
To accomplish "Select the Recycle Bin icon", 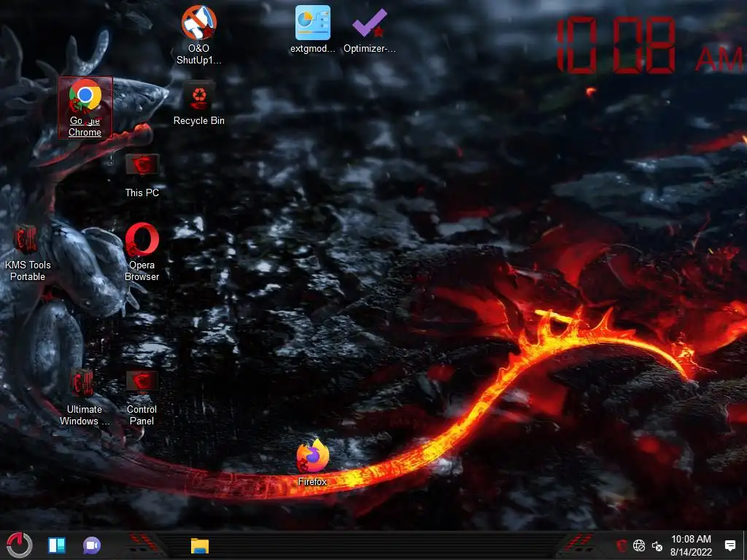I will click(198, 104).
